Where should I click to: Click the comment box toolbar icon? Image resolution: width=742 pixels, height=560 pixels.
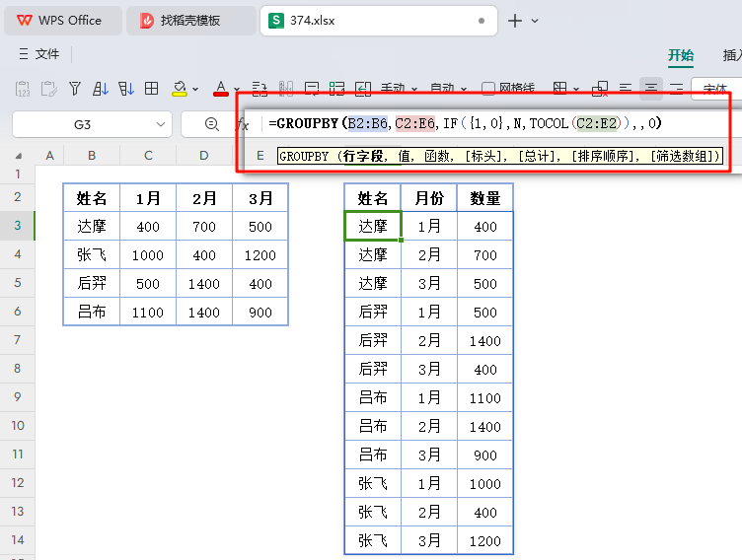(x=312, y=89)
